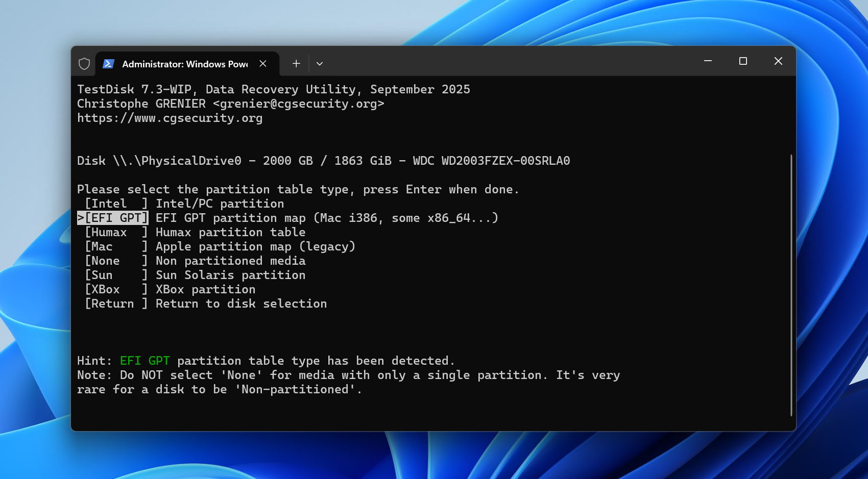
Task: Click the 'Sun Solaris partition' description text
Action: click(x=231, y=275)
